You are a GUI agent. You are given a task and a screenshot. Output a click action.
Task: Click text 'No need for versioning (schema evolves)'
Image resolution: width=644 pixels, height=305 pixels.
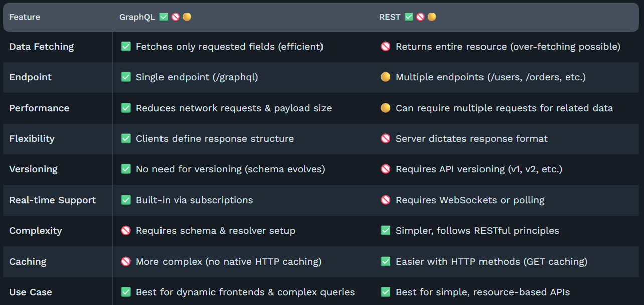[230, 169]
